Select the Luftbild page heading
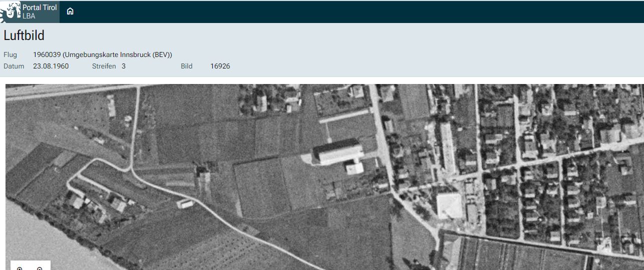This screenshot has height=270, width=644. coord(24,35)
